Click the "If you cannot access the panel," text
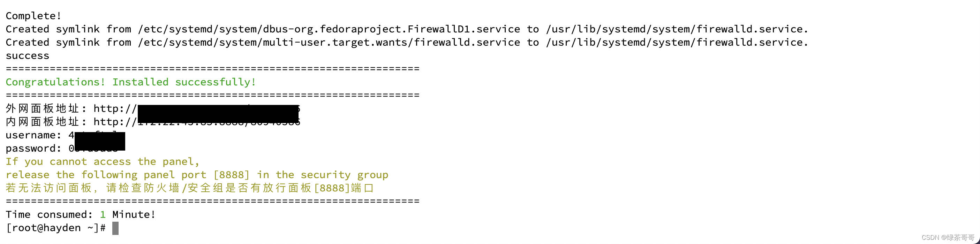980x244 pixels. 102,162
